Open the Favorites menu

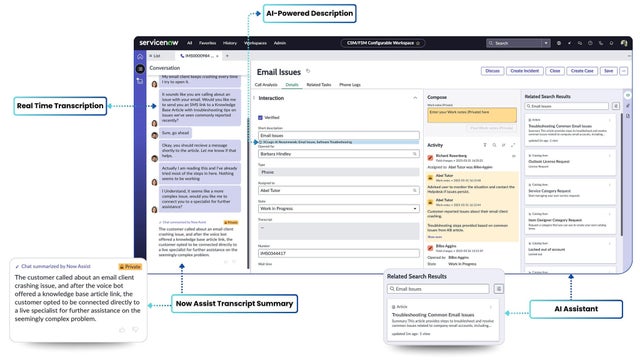(x=207, y=43)
